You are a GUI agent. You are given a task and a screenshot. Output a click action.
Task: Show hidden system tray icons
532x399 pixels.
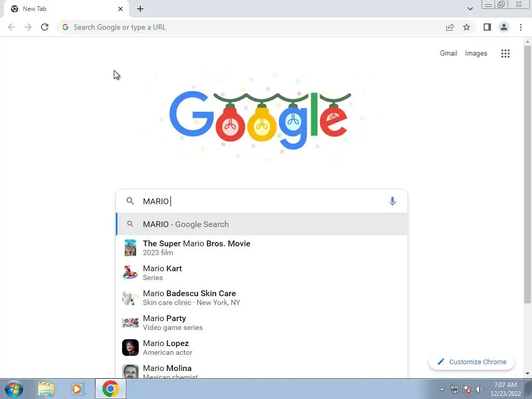point(442,389)
